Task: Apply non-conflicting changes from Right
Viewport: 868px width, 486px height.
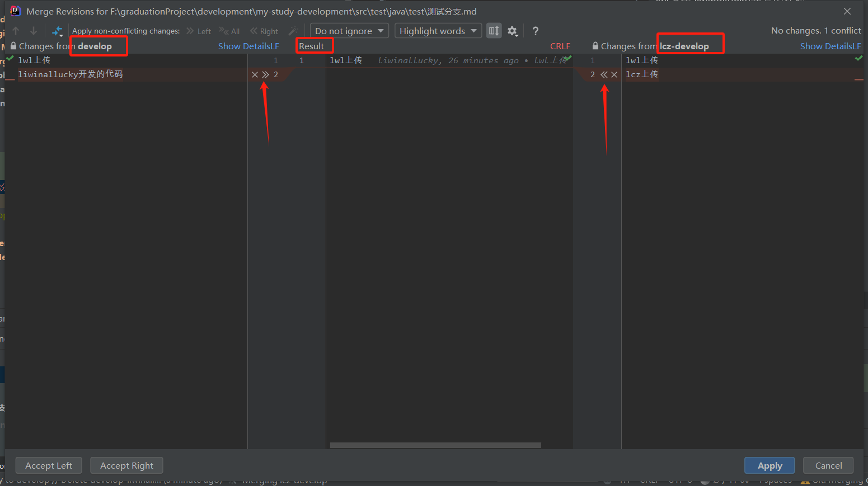Action: pyautogui.click(x=264, y=31)
